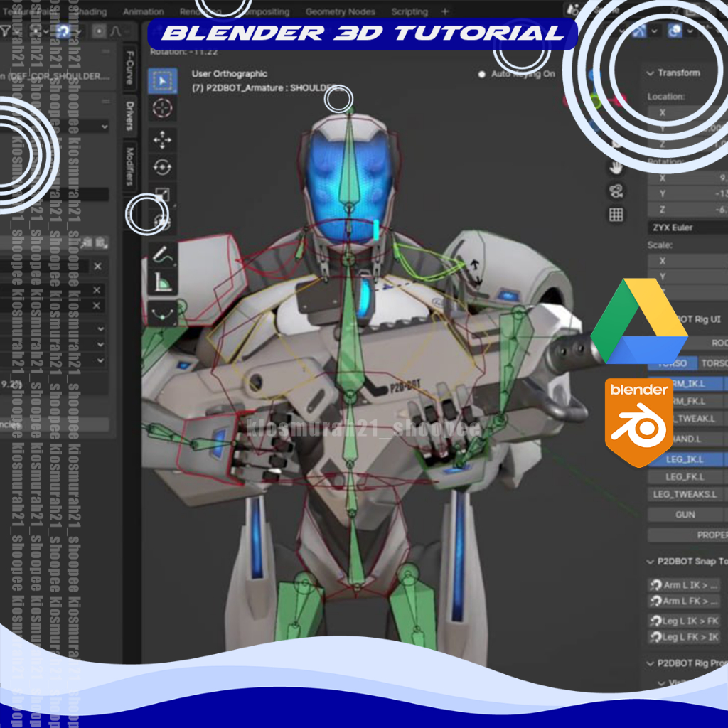
Task: Click the Leg L FK > IK button
Action: [x=684, y=637]
